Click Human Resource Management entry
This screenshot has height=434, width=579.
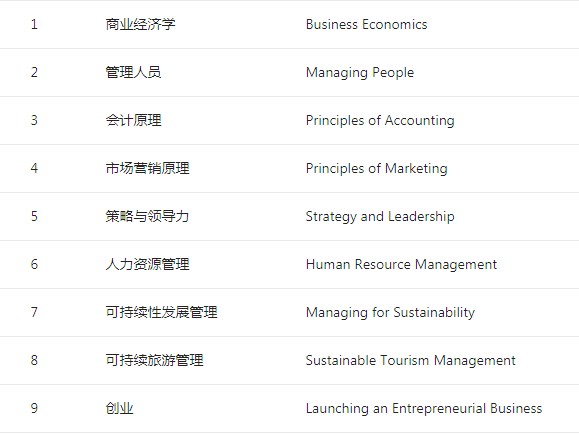point(401,264)
